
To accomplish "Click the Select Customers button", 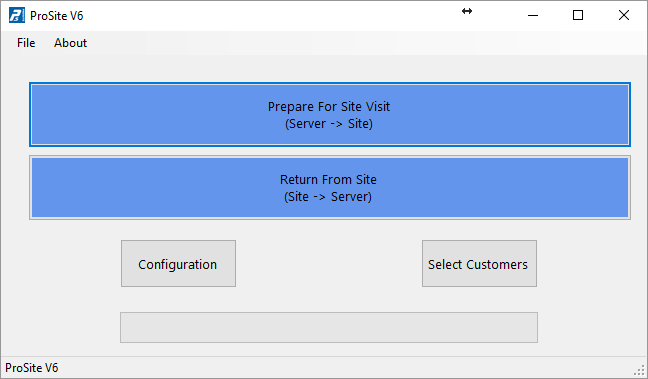I will 479,264.
